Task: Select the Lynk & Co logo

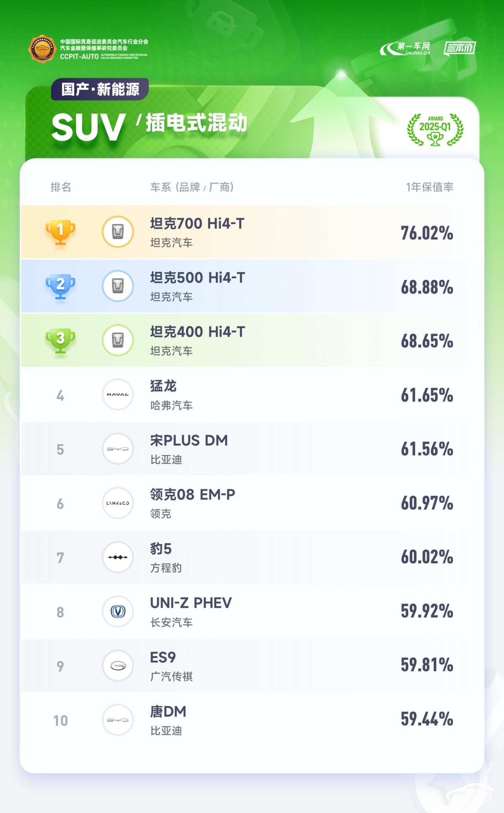Action: [x=118, y=503]
